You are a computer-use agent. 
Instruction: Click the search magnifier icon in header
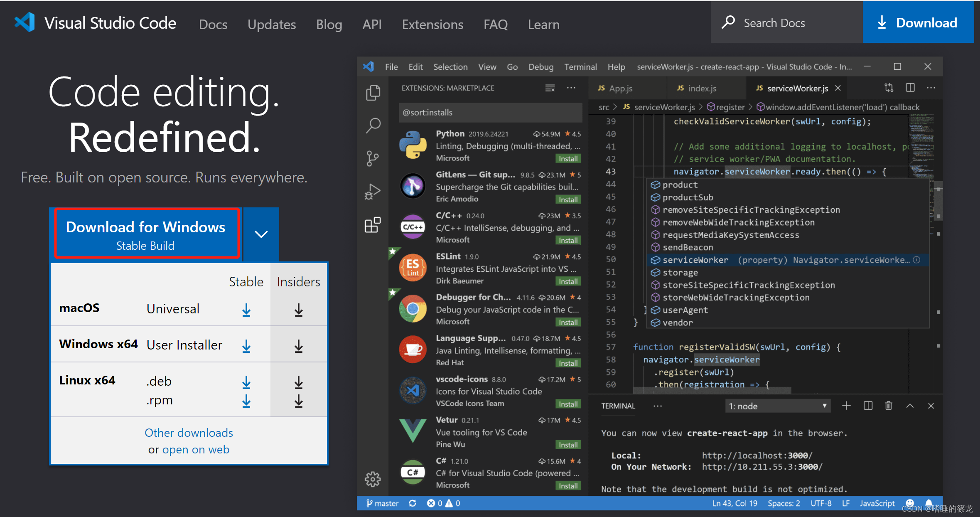click(x=728, y=22)
